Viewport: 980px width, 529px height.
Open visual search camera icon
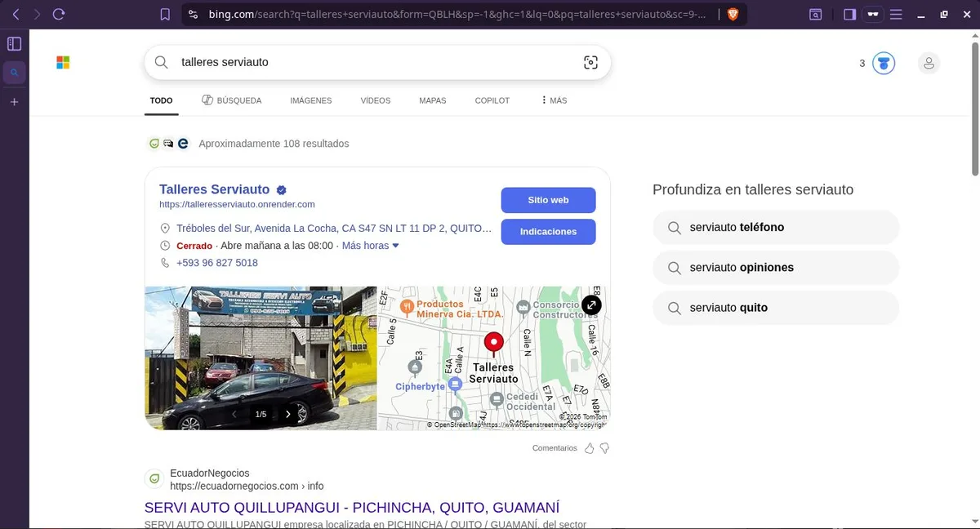(590, 62)
